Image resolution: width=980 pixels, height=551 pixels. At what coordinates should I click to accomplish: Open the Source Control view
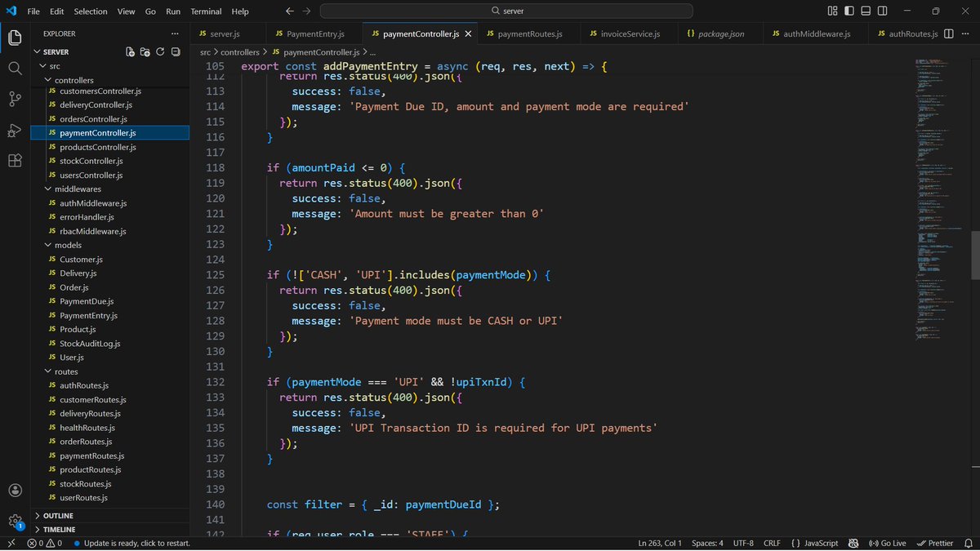(15, 99)
